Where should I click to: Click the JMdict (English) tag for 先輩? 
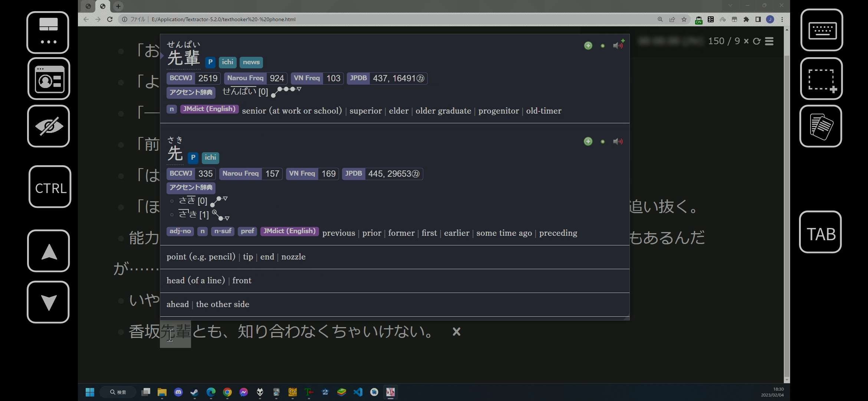coord(210,109)
